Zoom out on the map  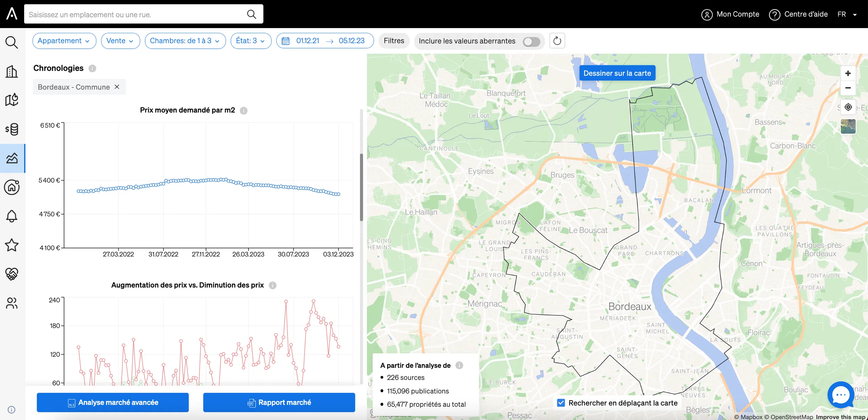tap(848, 88)
